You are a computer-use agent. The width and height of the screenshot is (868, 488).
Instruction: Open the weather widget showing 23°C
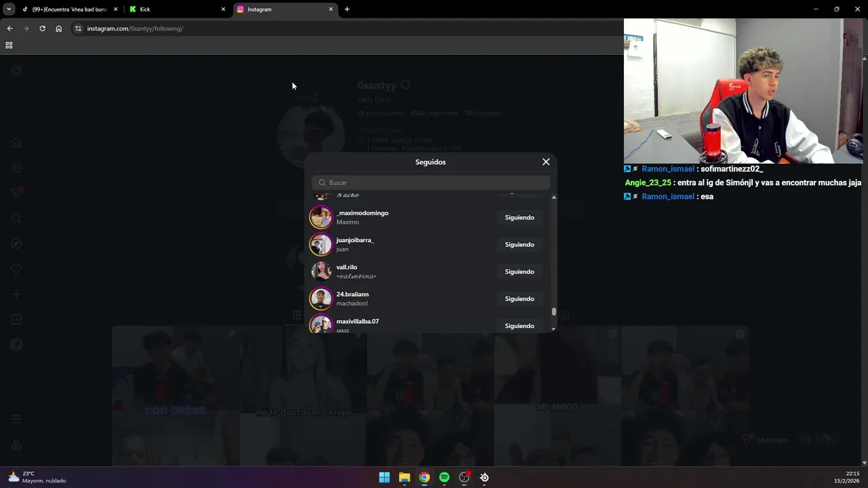37,477
